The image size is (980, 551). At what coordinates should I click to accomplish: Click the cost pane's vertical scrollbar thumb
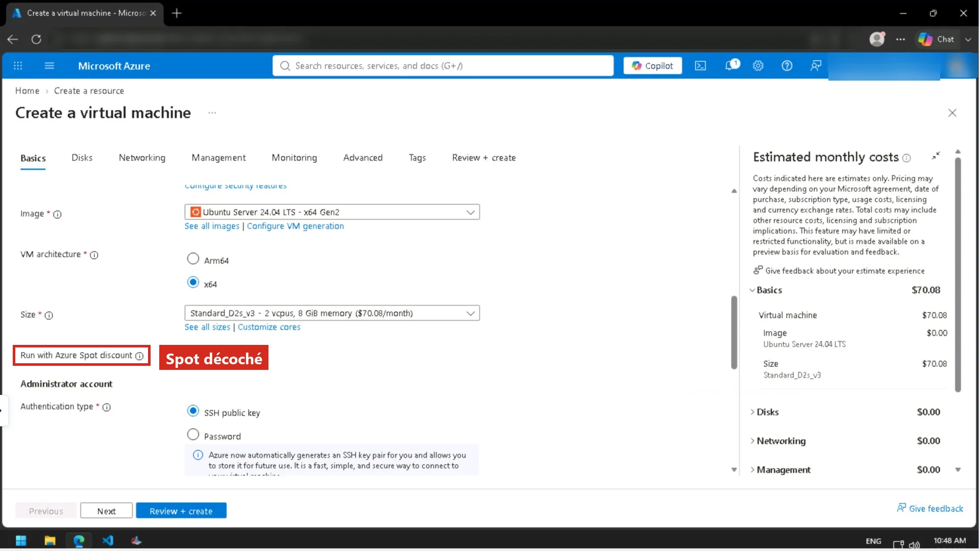click(x=958, y=274)
